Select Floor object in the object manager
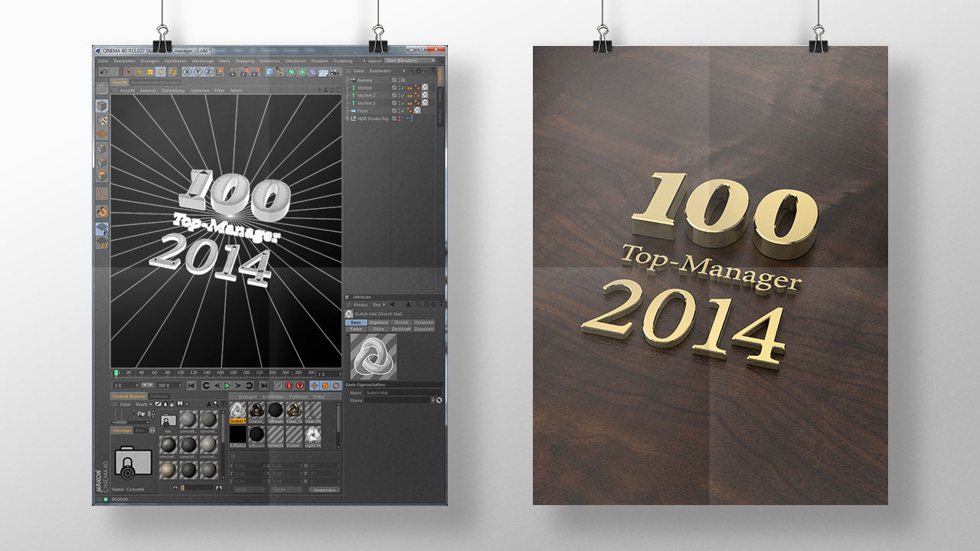980x551 pixels. [x=363, y=110]
